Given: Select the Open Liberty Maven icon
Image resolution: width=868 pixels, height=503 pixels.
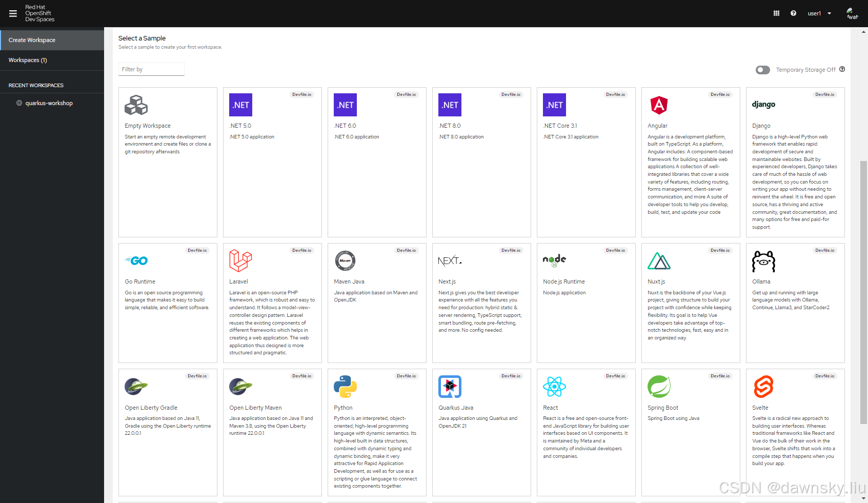Looking at the screenshot, I should (x=240, y=387).
